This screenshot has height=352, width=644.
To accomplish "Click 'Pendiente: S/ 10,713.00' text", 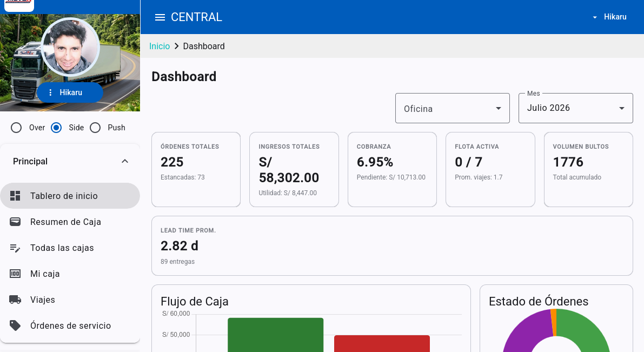I will tap(391, 177).
